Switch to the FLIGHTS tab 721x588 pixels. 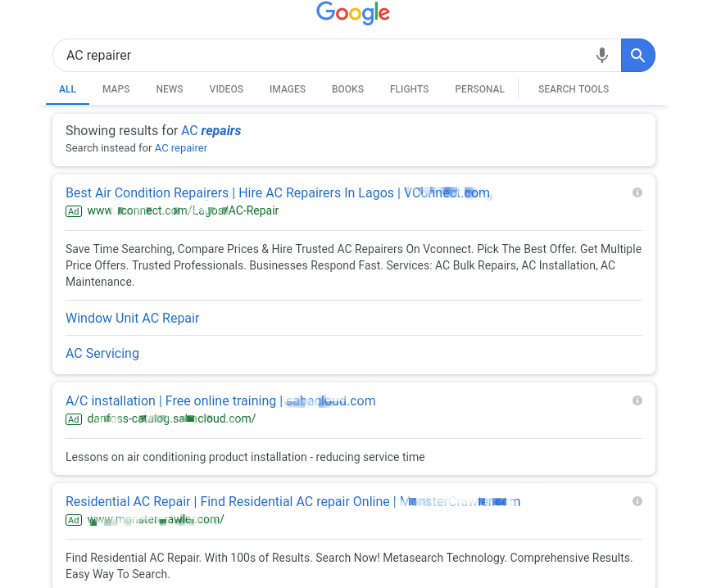coord(409,89)
